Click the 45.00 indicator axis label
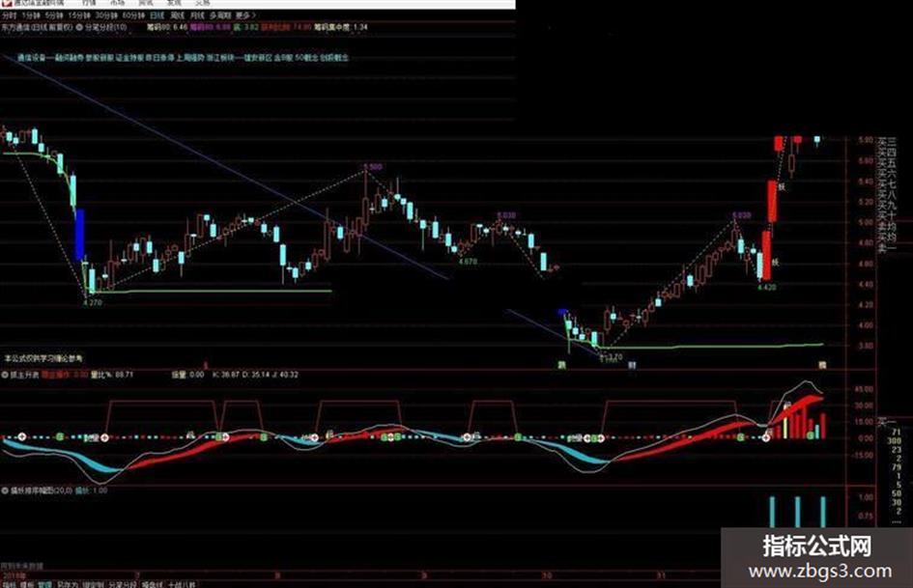This screenshot has height=588, width=913. click(x=865, y=389)
